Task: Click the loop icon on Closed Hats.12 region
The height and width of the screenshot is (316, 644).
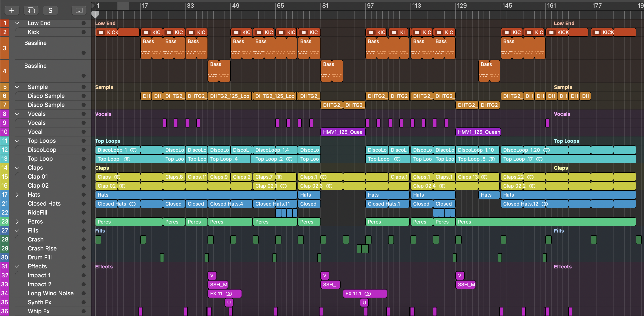Action: [x=545, y=204]
